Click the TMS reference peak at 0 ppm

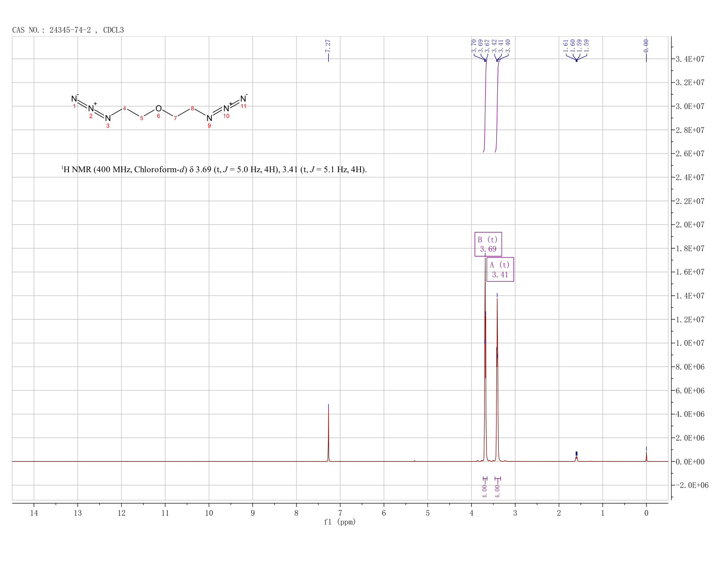point(646,456)
